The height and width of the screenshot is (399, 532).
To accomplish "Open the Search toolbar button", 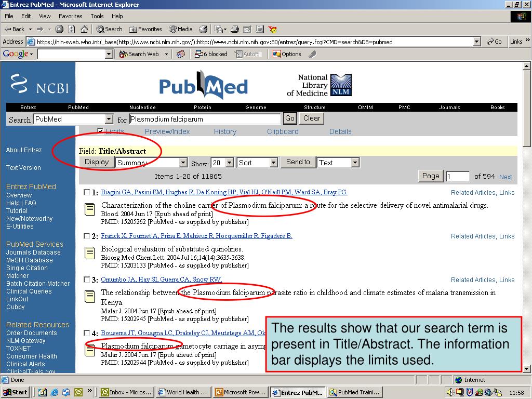I will coord(109,29).
